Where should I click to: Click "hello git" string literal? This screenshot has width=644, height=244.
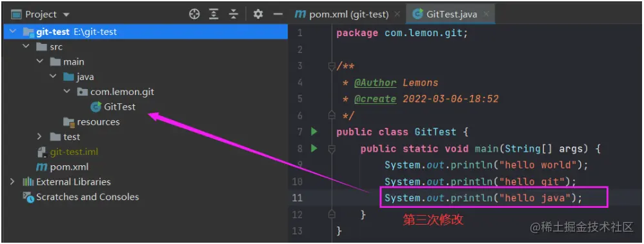point(532,181)
